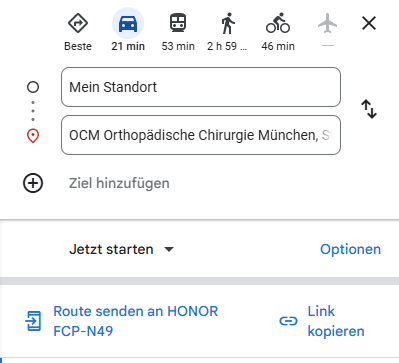
Task: Switch to public transit train icon
Action: tap(178, 23)
